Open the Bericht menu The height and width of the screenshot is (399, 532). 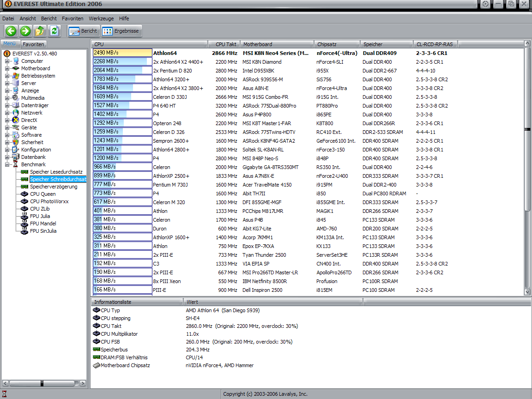tap(49, 18)
